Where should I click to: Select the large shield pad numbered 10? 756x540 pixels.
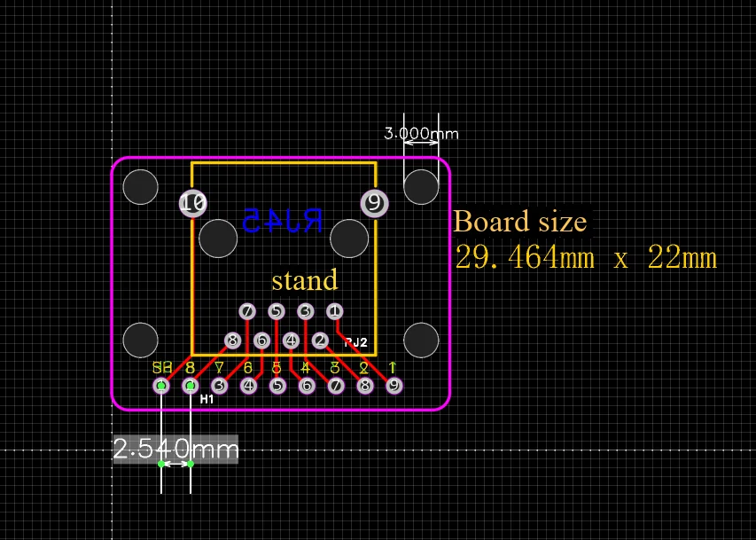[x=193, y=203]
